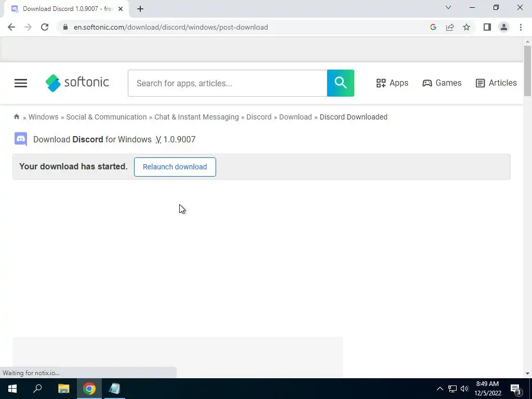Go back with the browser back arrow
Image resolution: width=532 pixels, height=399 pixels.
(11, 27)
